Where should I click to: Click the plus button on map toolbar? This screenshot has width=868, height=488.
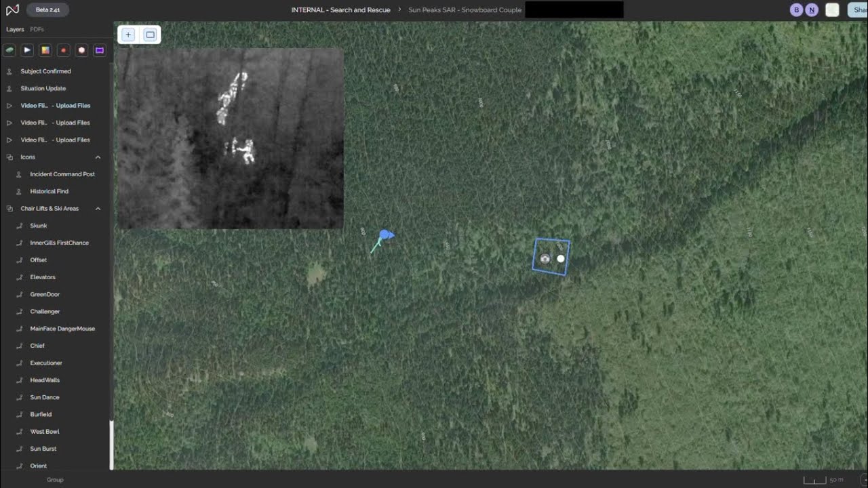click(128, 35)
